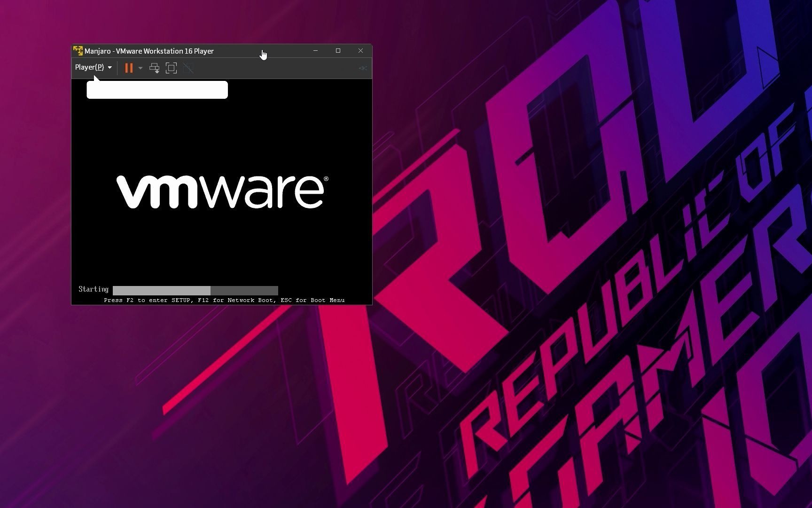The image size is (812, 508).
Task: Click the Starting boot progress bar
Action: click(195, 290)
